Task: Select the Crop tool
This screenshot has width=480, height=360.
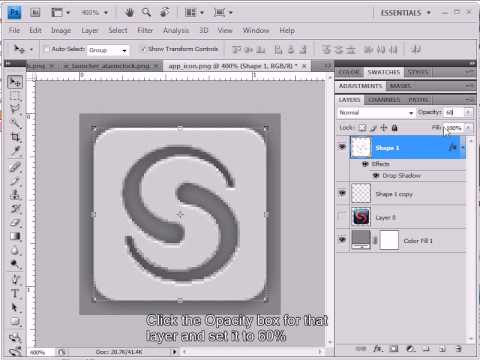Action: click(x=15, y=137)
